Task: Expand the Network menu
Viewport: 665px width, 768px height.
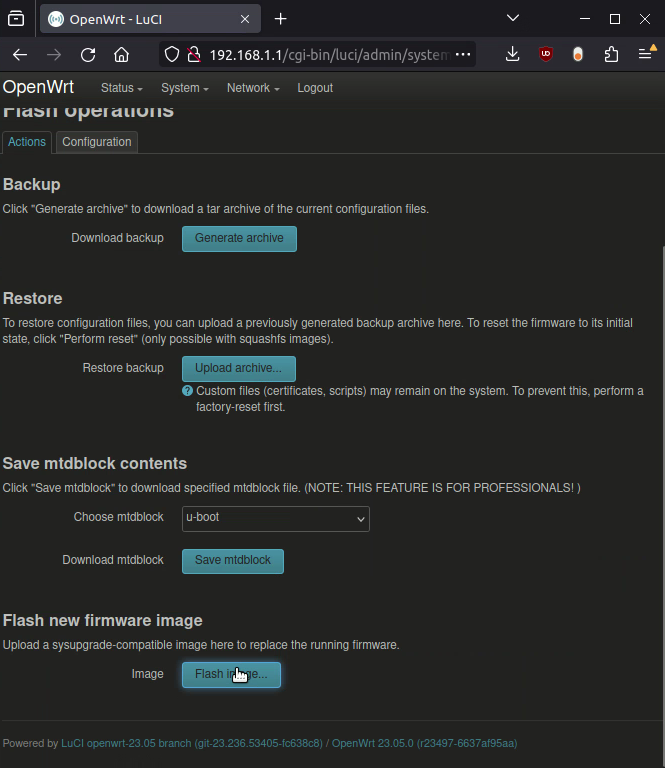Action: tap(253, 88)
